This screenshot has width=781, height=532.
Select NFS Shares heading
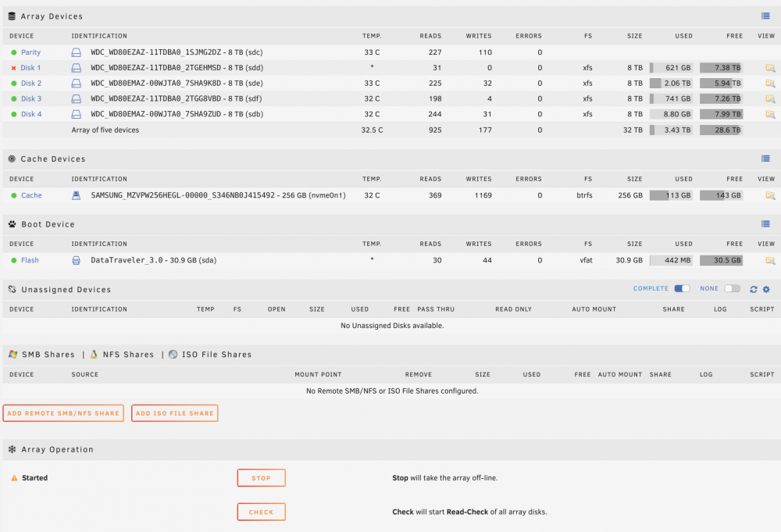[x=129, y=354]
